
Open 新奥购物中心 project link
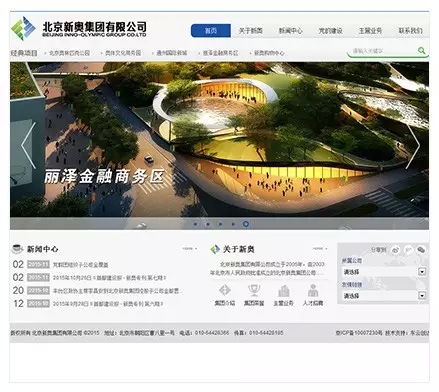tap(269, 53)
